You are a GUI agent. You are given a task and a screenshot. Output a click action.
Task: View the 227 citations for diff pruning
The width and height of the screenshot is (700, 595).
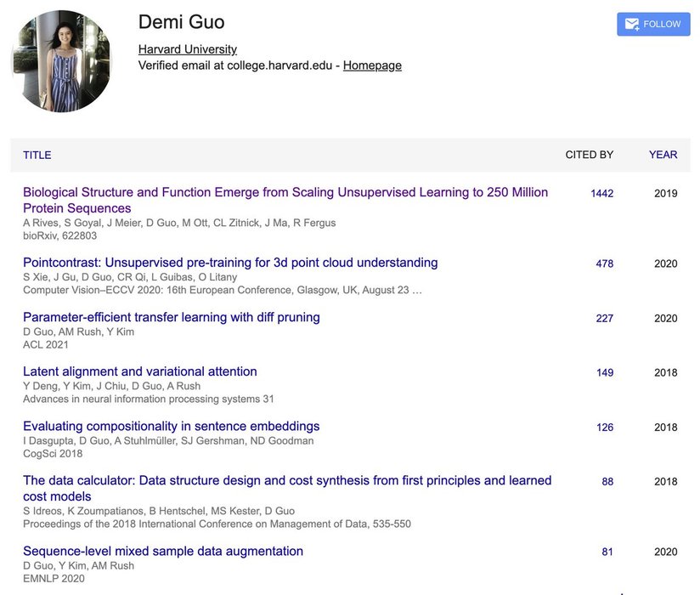pos(604,319)
